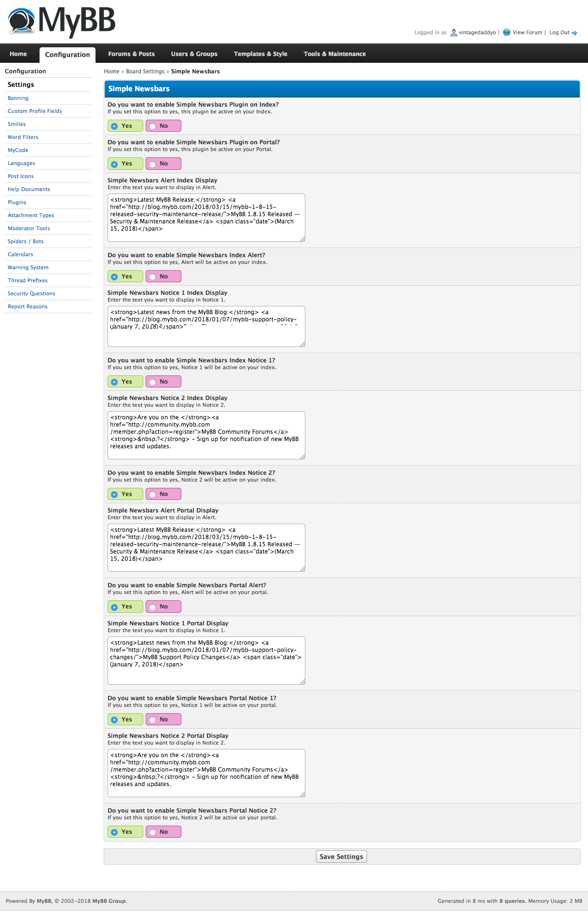Open Report Reasons in the sidebar
The height and width of the screenshot is (913, 588).
click(27, 306)
